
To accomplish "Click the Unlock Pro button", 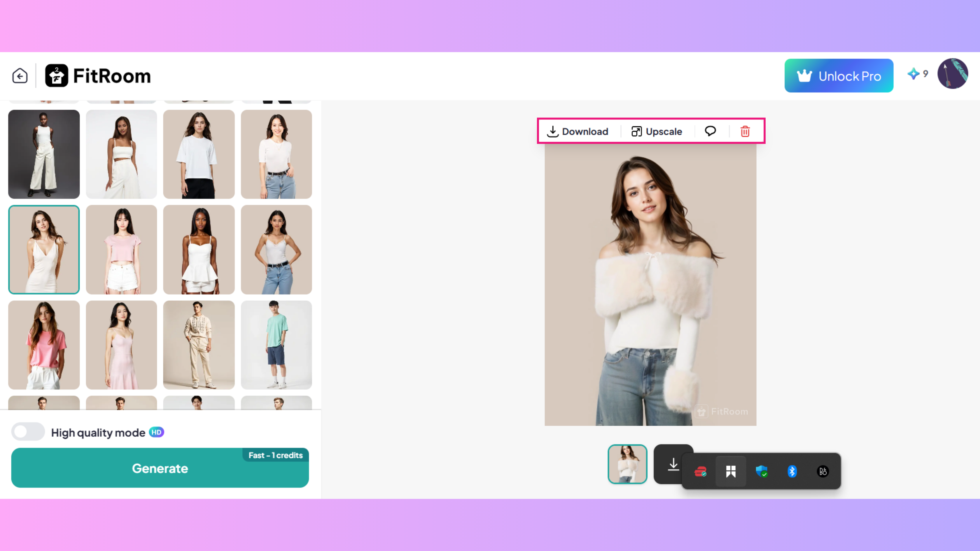I will pos(839,76).
